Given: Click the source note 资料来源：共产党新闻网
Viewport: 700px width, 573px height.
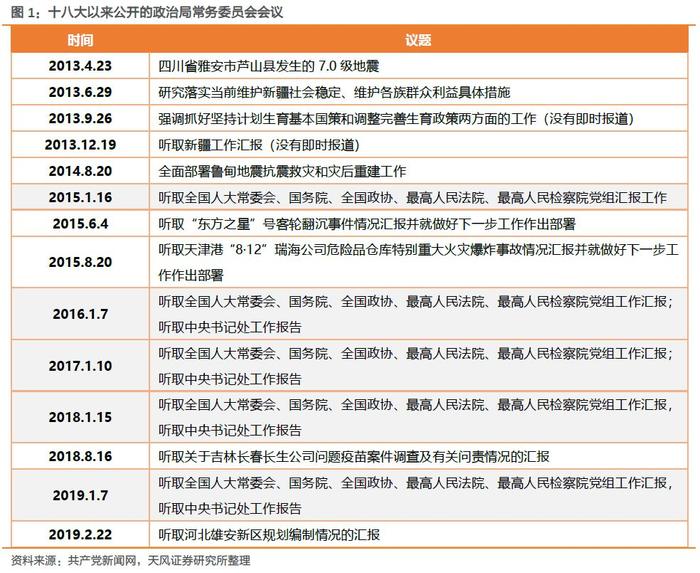Looking at the screenshot, I should pos(130,561).
